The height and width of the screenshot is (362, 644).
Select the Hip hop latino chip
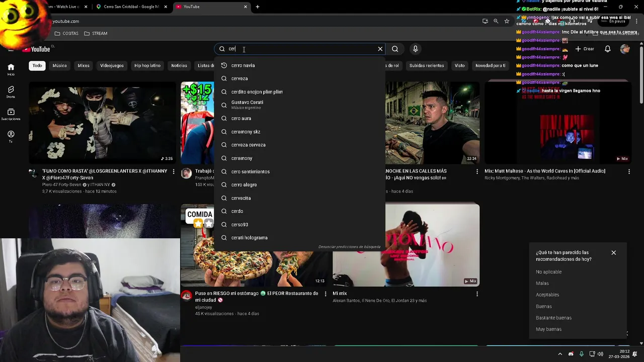click(x=147, y=65)
